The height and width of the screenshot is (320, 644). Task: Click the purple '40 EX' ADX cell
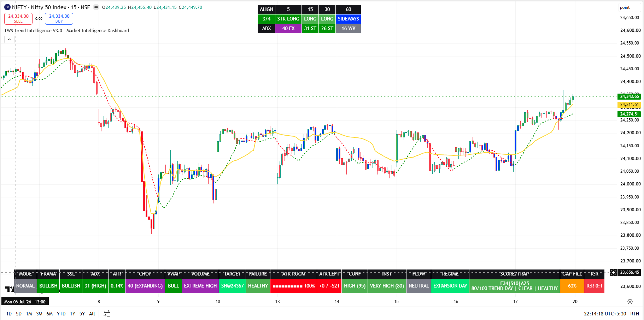[288, 28]
